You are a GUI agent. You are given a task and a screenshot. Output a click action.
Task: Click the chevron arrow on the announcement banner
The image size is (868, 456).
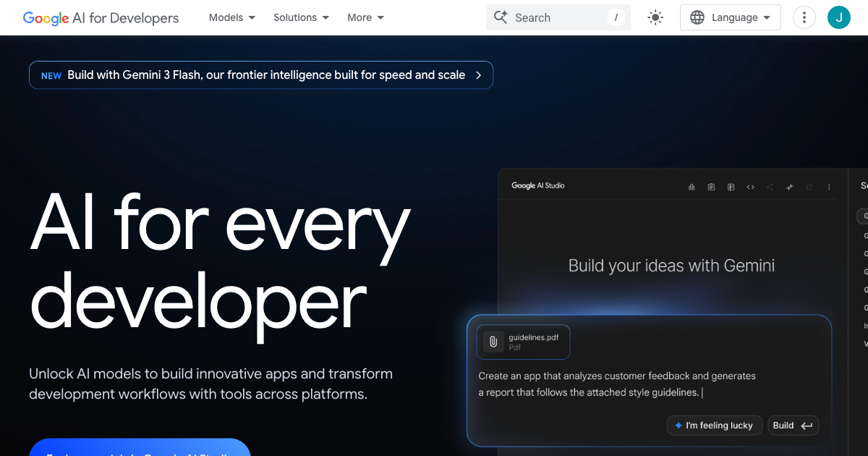pyautogui.click(x=478, y=75)
